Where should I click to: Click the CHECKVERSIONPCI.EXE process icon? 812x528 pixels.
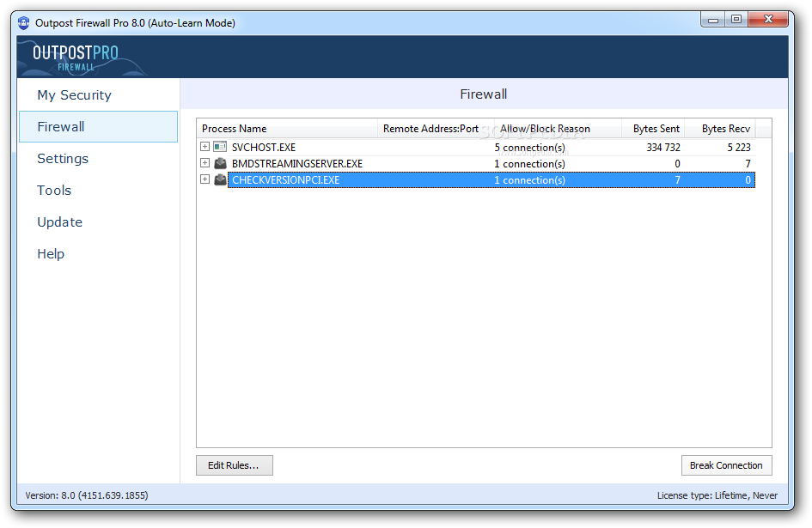(x=218, y=179)
